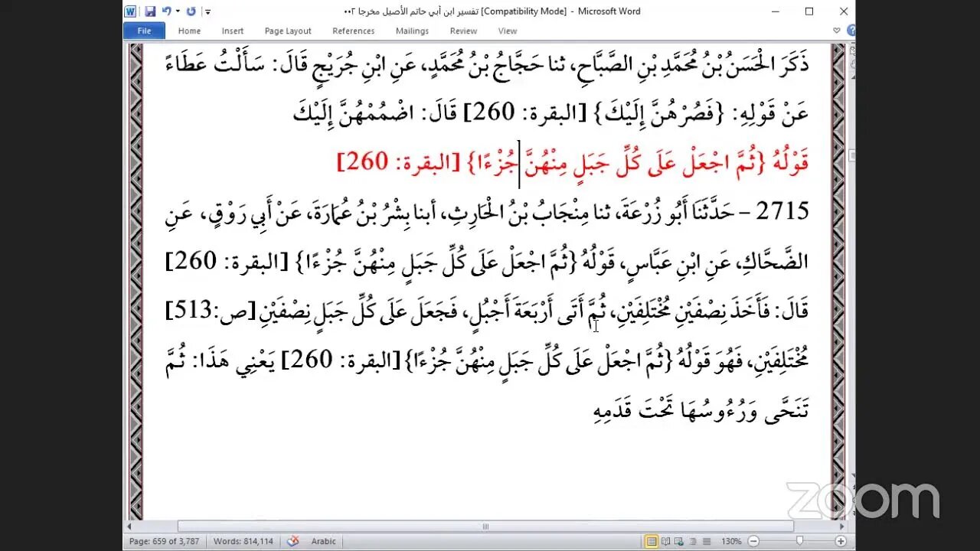
Task: Open the File tab
Action: 144,31
